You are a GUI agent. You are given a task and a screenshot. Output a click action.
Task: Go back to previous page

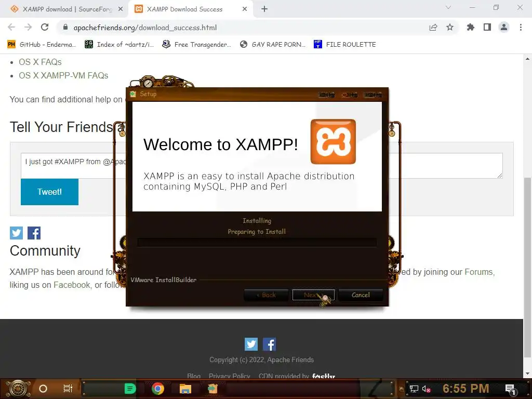11,27
